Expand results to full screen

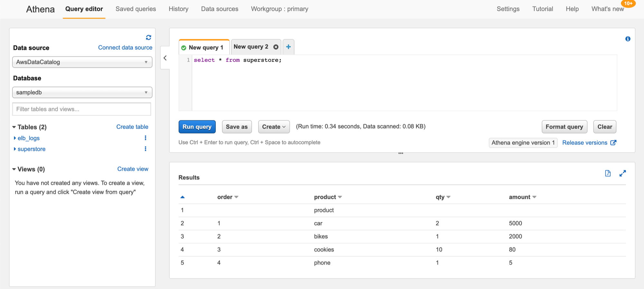tap(623, 173)
